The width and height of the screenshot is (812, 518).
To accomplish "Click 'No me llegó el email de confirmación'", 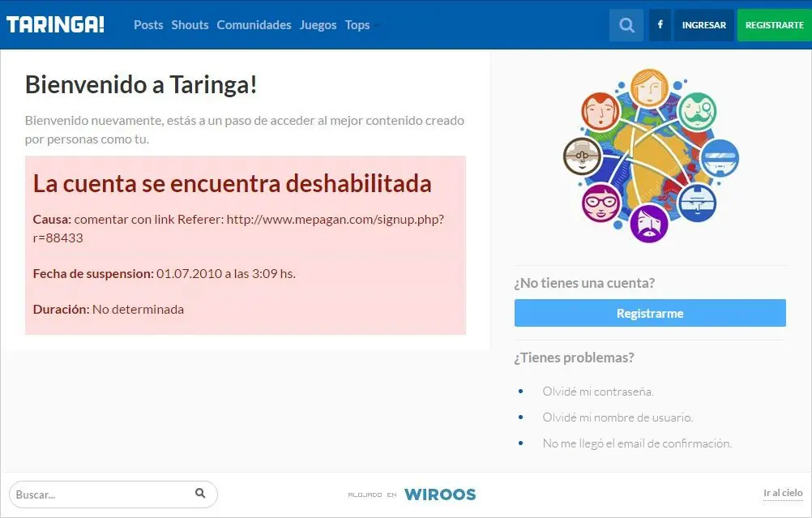I will point(637,443).
